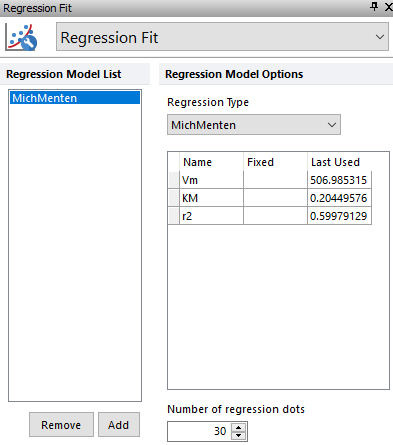
Task: Pin the Regression Fit panel
Action: 374,6
